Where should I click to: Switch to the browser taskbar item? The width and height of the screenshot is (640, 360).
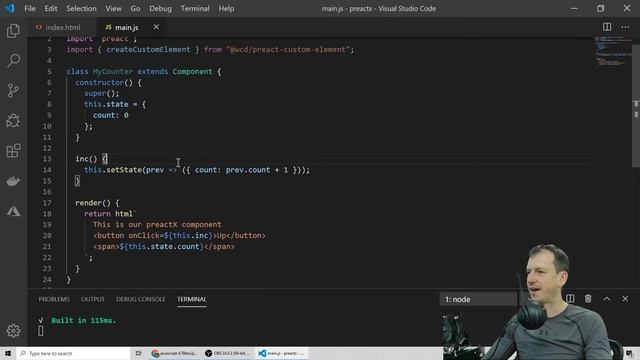pos(174,353)
